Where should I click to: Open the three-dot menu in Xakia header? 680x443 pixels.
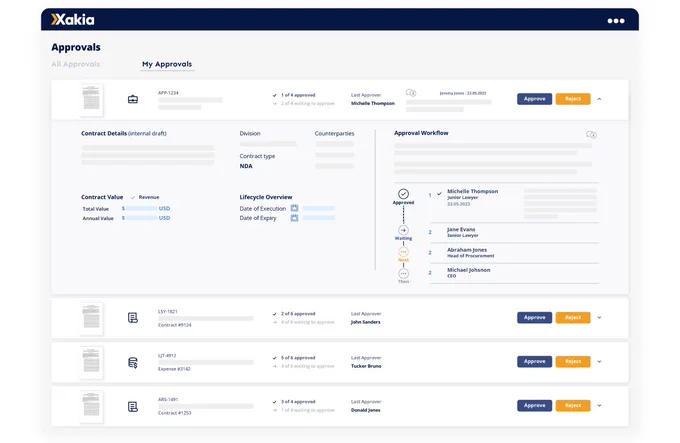click(x=616, y=20)
